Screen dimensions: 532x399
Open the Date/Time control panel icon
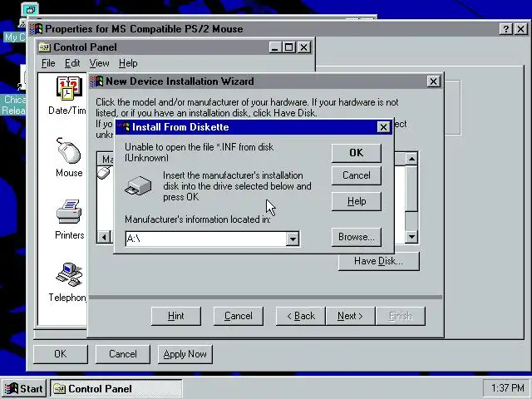coord(69,89)
